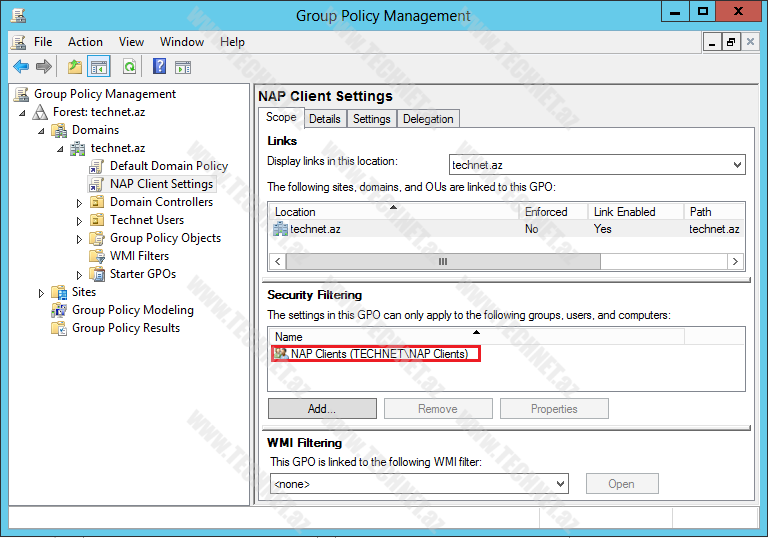
Task: Expand the Domain Controllers node
Action: pos(80,203)
